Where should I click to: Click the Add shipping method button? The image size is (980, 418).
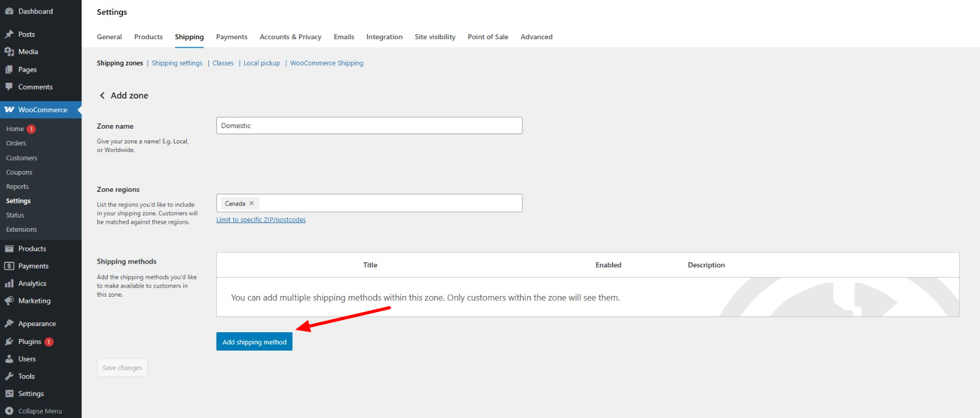(x=254, y=341)
